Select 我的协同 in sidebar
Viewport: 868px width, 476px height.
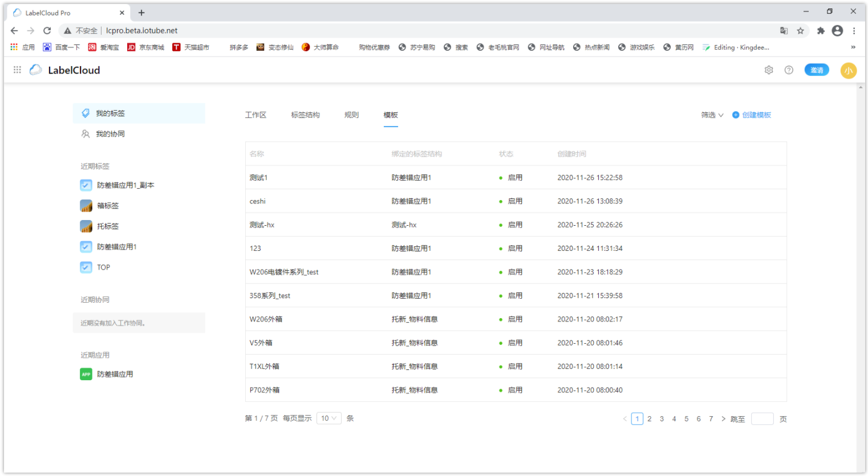pos(139,134)
